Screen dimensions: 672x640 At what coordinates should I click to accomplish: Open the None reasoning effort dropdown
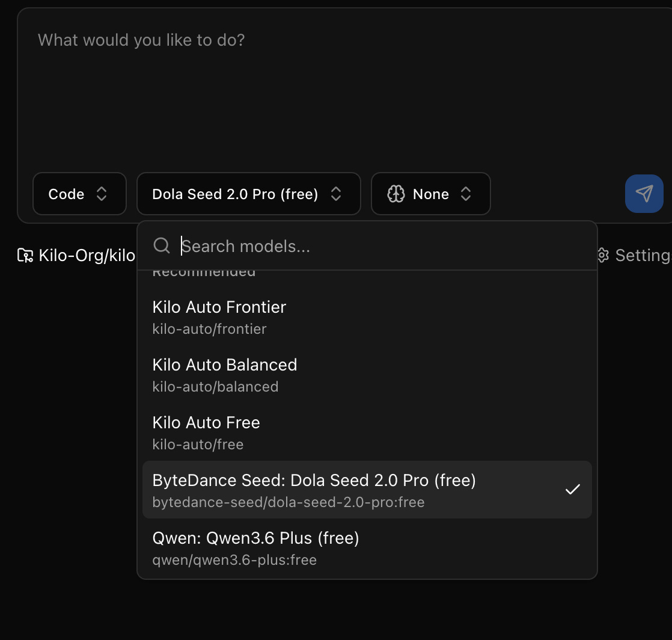click(431, 194)
